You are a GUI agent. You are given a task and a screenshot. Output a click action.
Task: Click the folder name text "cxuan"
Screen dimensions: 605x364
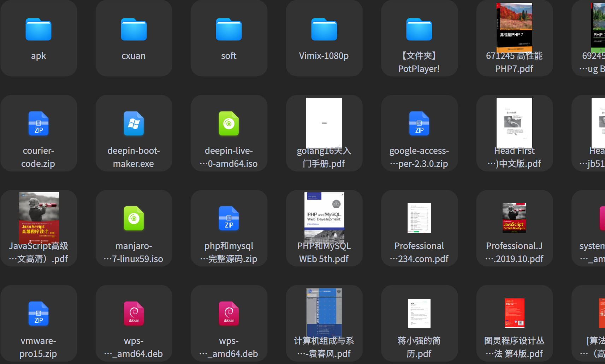[134, 56]
